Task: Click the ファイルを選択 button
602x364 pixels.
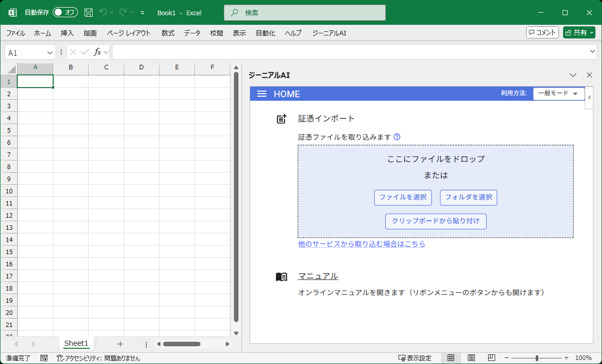Action: tap(403, 197)
